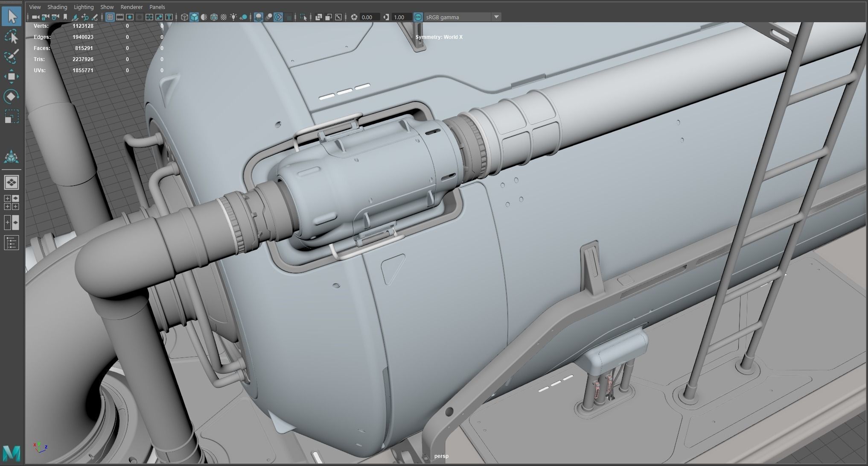Enable Wireframe on Shaded
The width and height of the screenshot is (868, 466).
click(x=214, y=17)
